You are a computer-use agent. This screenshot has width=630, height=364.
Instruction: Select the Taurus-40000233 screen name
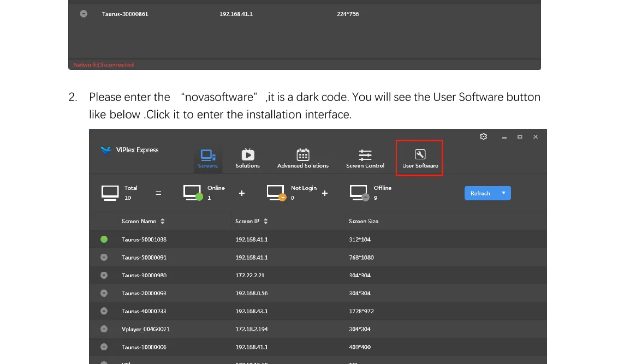point(144,312)
